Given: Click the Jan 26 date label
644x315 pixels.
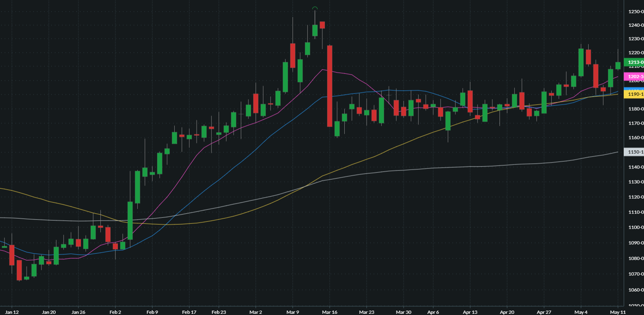Looking at the screenshot, I should coord(78,312).
